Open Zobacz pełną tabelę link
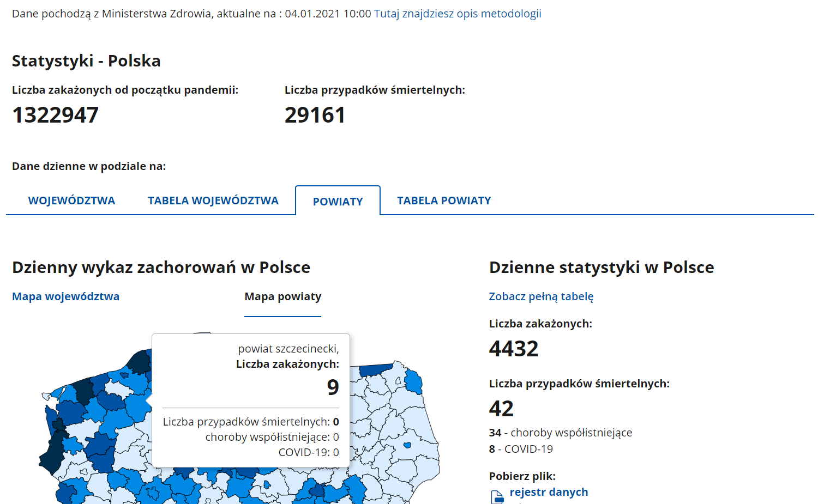 tap(541, 296)
